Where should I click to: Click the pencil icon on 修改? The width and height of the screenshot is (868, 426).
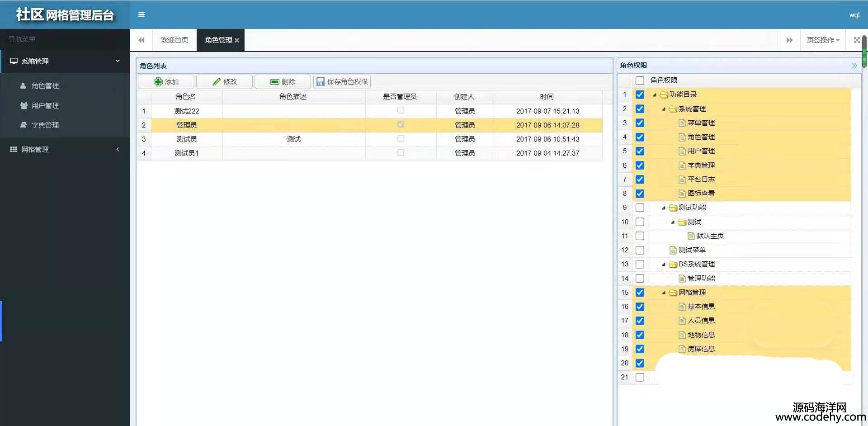(217, 82)
